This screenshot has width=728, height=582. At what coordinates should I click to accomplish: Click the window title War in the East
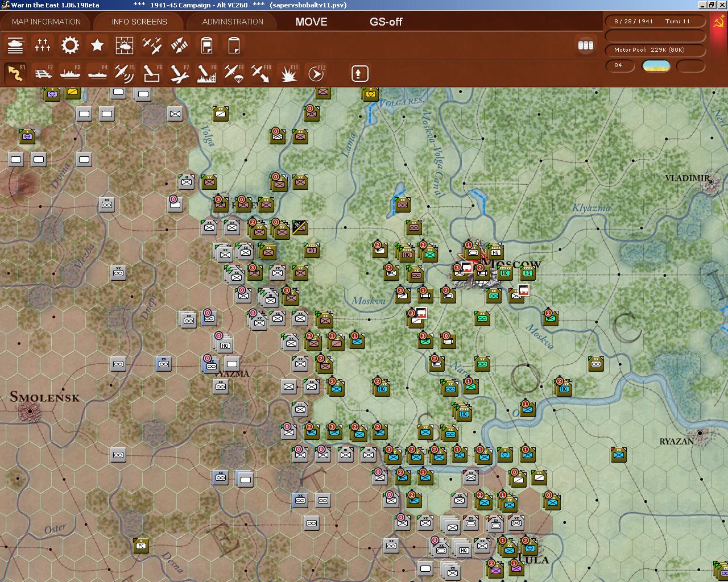coord(55,5)
